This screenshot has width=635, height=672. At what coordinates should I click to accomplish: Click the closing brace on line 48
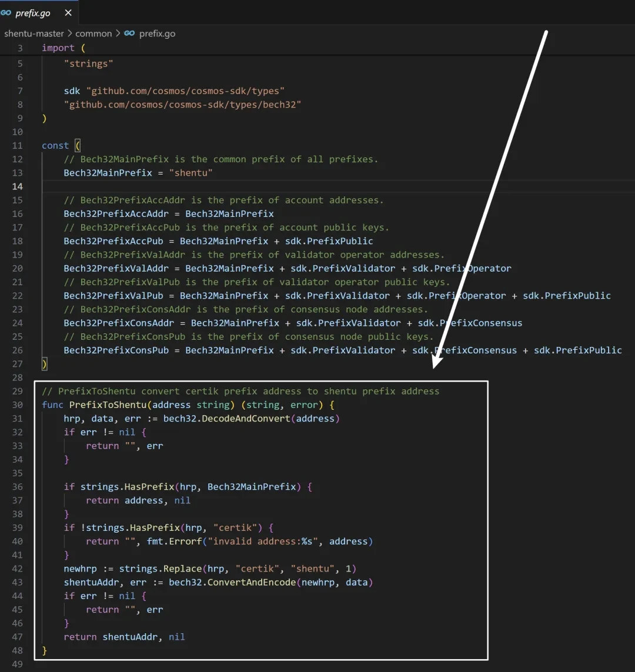(x=44, y=650)
